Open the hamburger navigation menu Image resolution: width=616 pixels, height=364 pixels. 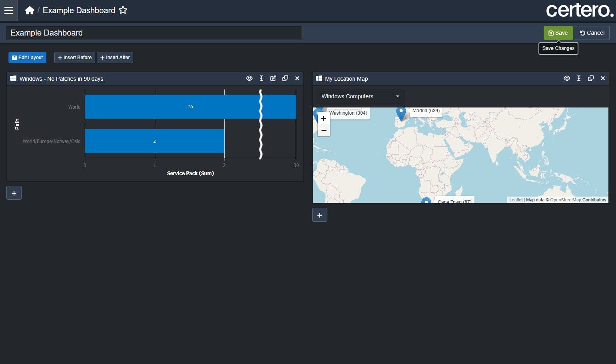coord(8,10)
